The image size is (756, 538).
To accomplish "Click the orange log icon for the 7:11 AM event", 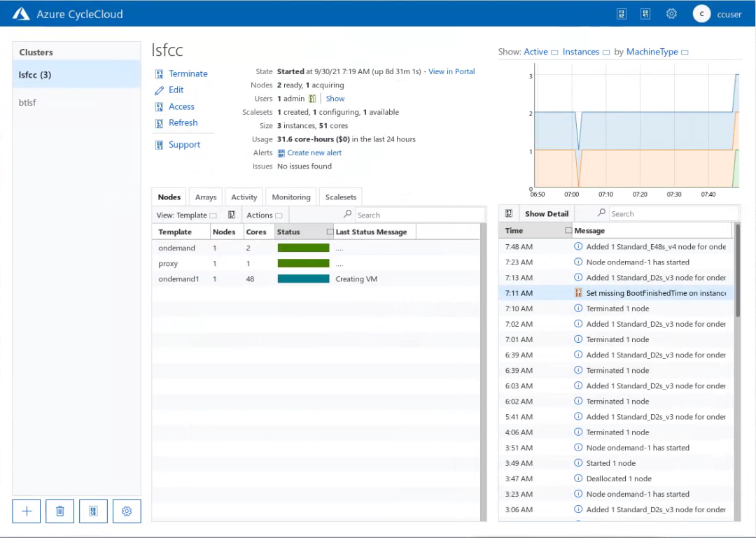I will 578,292.
